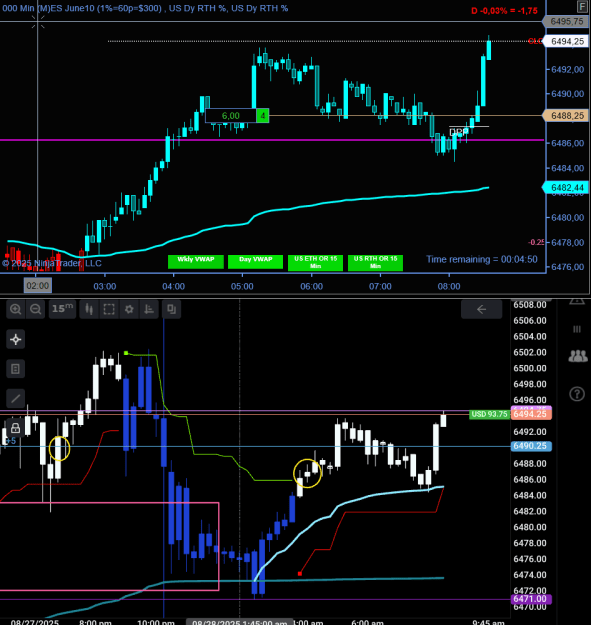591x625 pixels.
Task: Click the US ETH OR 15 Min button
Action: 316,263
